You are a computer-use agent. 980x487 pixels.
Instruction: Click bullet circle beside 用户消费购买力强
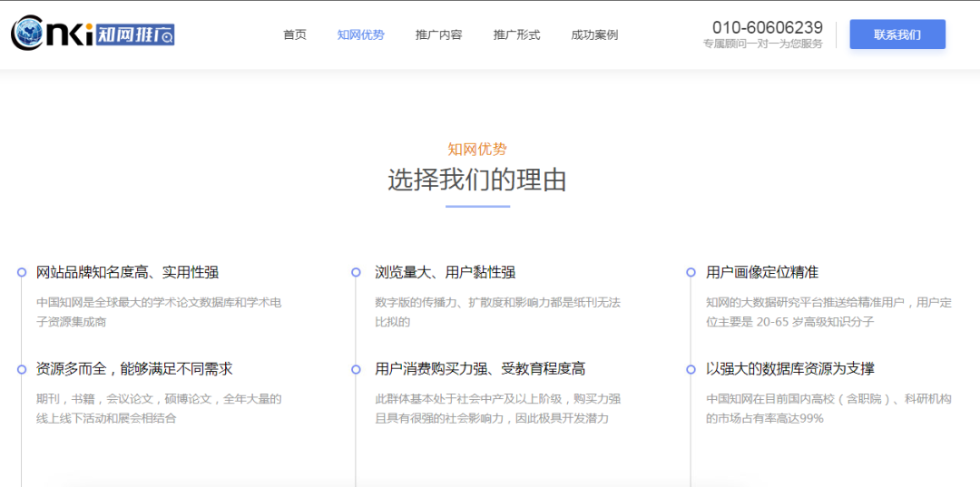click(357, 369)
